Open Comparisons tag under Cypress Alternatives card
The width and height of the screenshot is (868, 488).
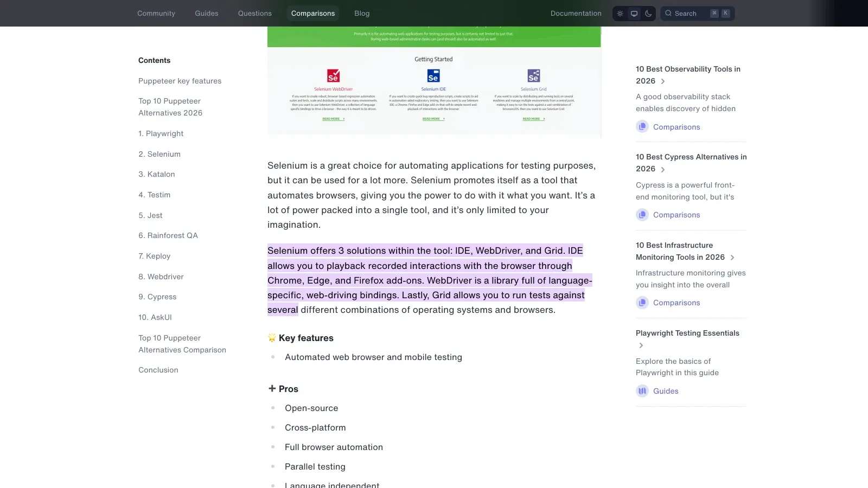[676, 215]
